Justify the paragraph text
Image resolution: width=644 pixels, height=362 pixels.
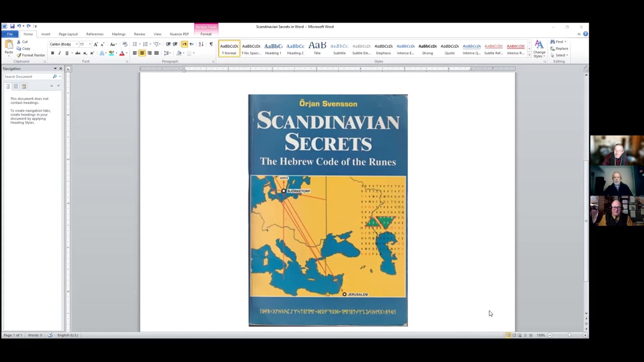tap(156, 53)
